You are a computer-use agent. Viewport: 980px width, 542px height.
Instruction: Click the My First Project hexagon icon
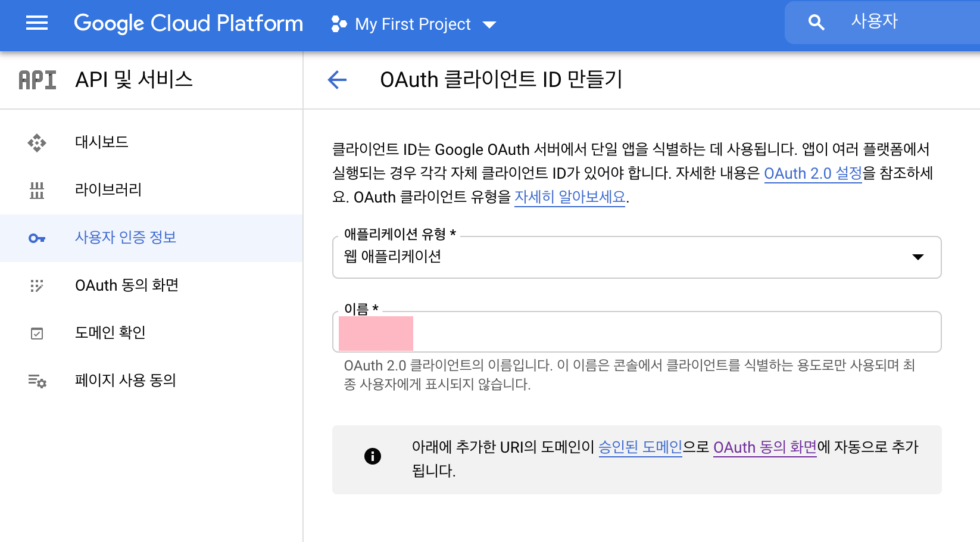[339, 24]
